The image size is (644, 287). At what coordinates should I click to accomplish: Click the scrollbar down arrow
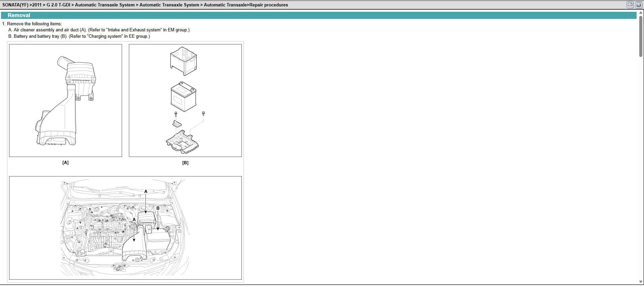point(641,282)
